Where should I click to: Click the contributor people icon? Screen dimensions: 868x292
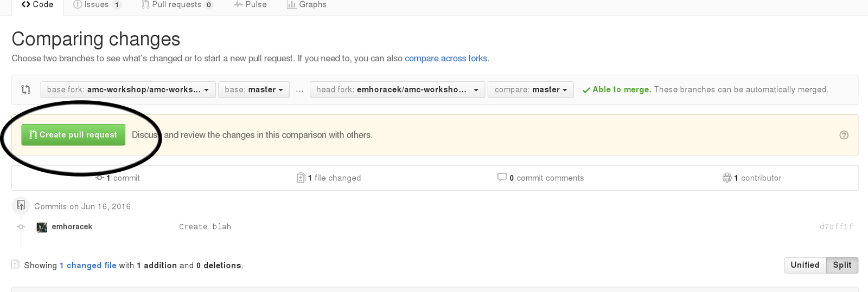727,178
